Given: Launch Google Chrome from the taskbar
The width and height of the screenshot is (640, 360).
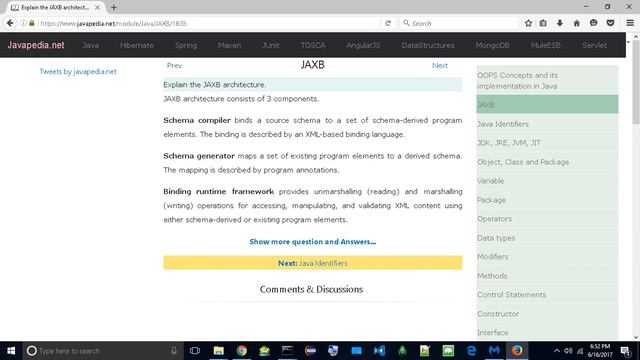Looking at the screenshot, I should point(241,351).
